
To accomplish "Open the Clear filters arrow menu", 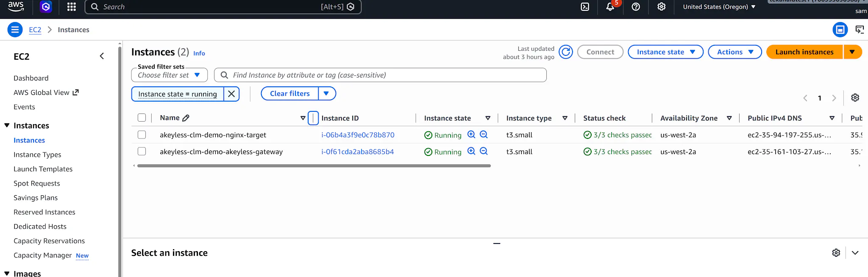I will (327, 94).
